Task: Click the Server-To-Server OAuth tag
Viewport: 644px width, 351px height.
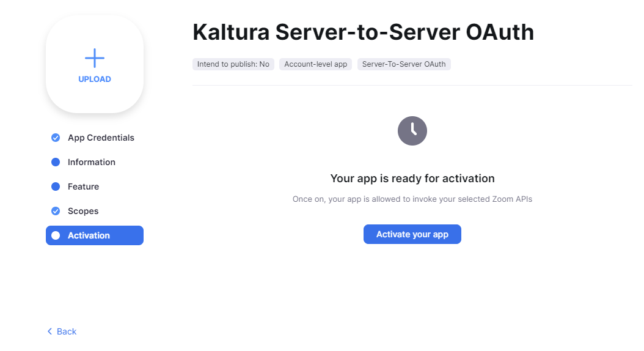Action: click(404, 64)
